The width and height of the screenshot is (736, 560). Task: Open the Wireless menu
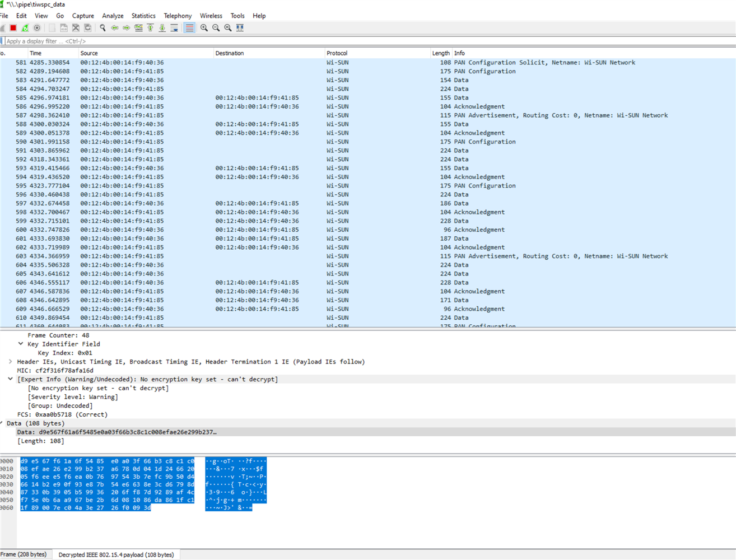tap(211, 16)
